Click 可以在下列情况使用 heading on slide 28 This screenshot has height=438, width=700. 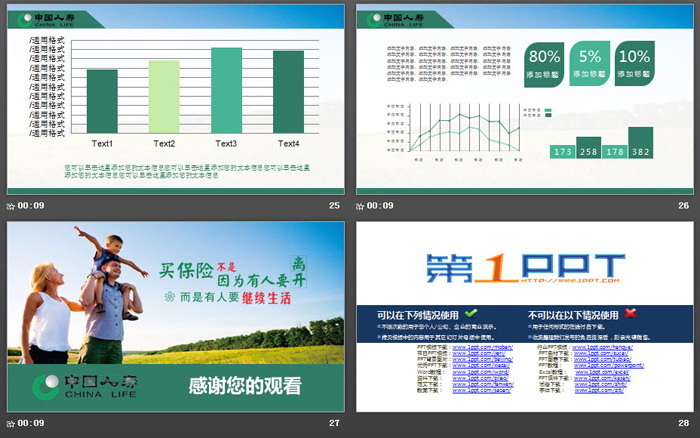[x=417, y=315]
